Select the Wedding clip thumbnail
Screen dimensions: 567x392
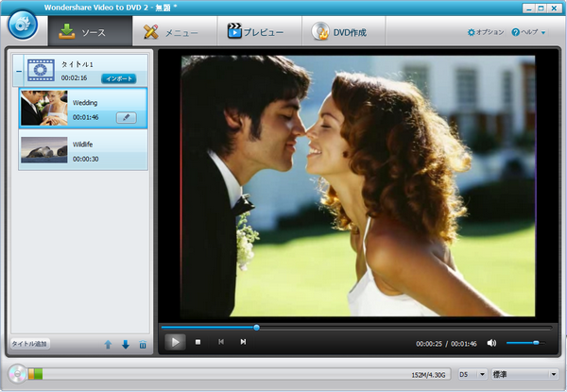tap(44, 108)
